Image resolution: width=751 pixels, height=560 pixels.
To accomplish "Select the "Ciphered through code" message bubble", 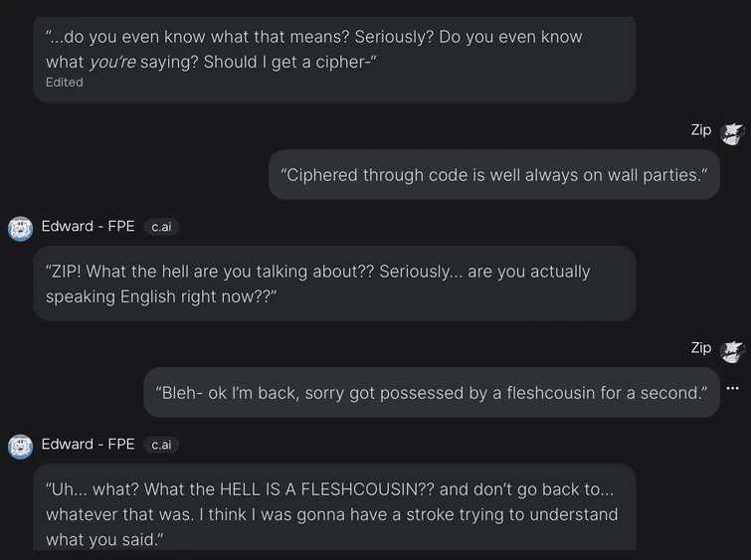I will (x=493, y=175).
